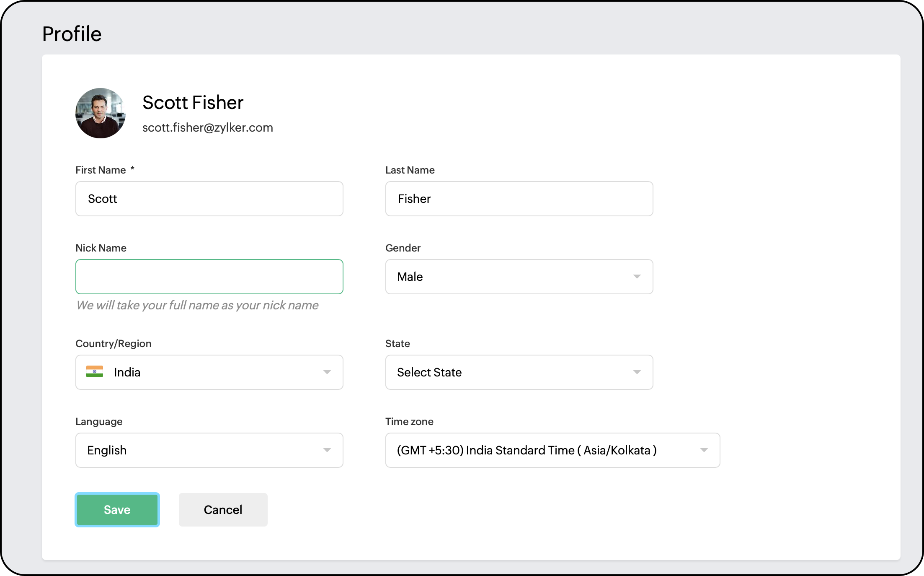Image resolution: width=924 pixels, height=576 pixels.
Task: Focus the First Name field containing Scott
Action: pyautogui.click(x=209, y=199)
